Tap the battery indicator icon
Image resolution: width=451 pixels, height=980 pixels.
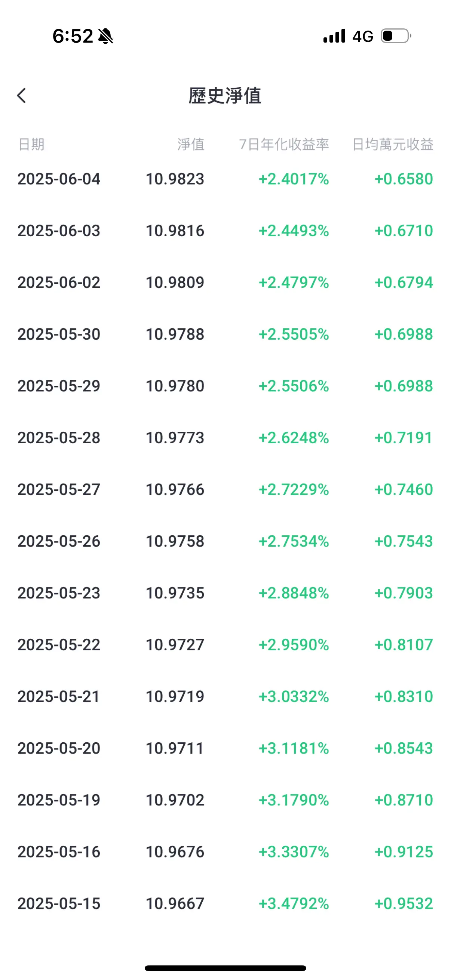[x=396, y=36]
